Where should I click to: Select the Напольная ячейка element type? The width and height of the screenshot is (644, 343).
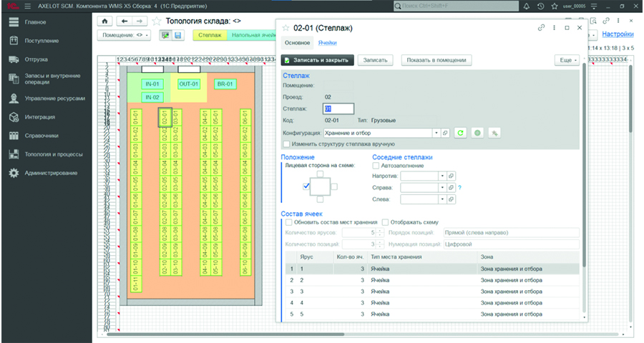point(251,35)
